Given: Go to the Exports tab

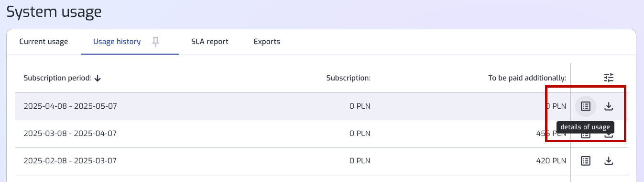Looking at the screenshot, I should coord(267,42).
